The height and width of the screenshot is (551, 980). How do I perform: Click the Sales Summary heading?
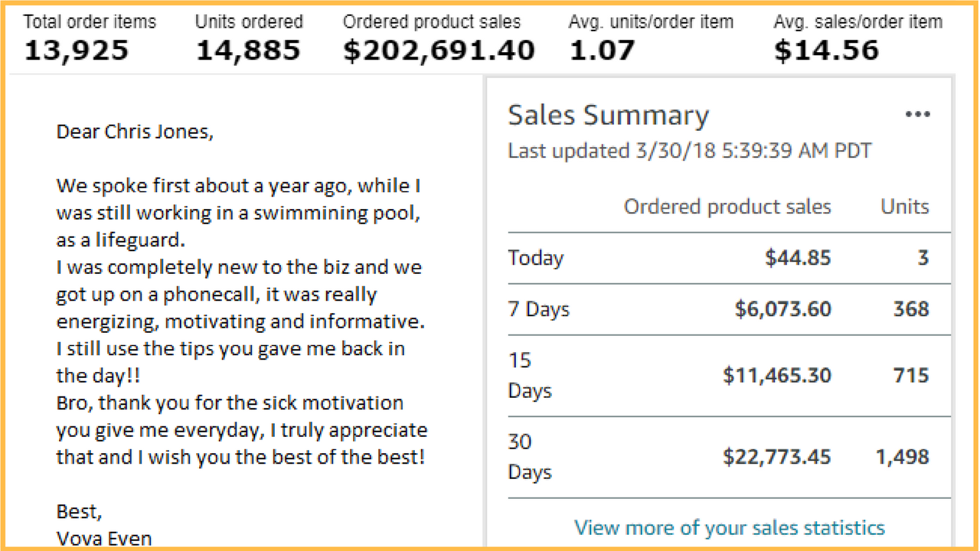(609, 116)
